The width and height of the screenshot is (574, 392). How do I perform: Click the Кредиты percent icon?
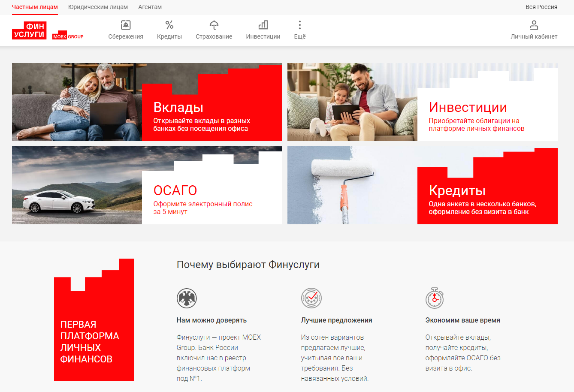point(169,25)
